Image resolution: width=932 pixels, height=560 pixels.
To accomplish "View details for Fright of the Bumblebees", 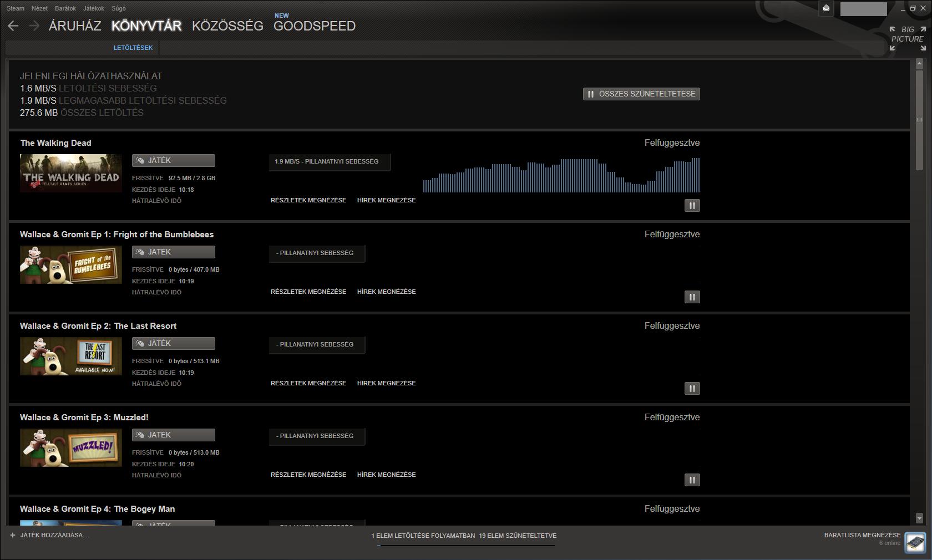I will (x=308, y=292).
